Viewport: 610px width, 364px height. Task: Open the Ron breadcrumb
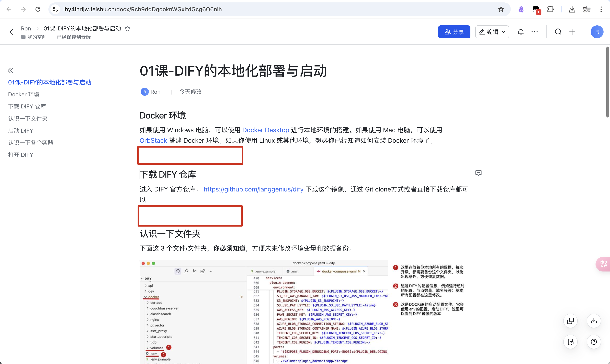coord(26,28)
